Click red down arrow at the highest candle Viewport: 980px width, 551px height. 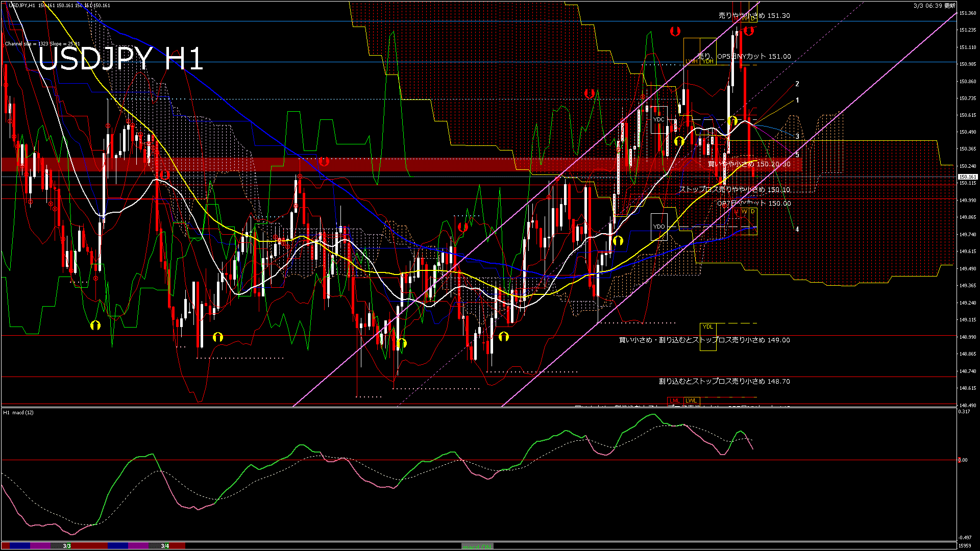[x=749, y=31]
